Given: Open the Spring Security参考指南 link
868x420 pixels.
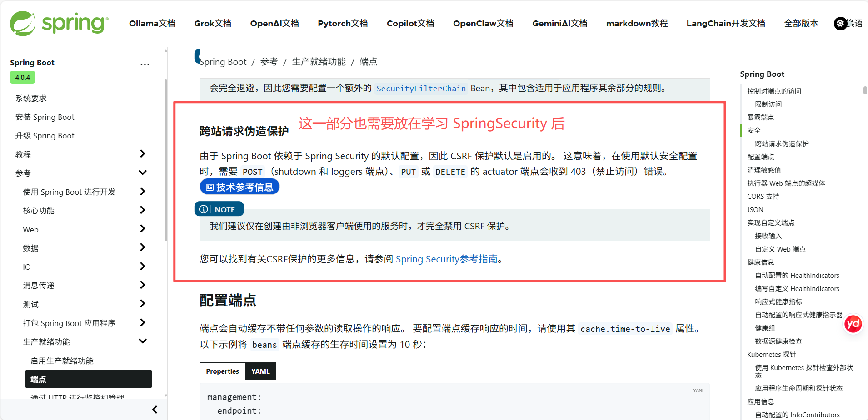Looking at the screenshot, I should click(447, 259).
